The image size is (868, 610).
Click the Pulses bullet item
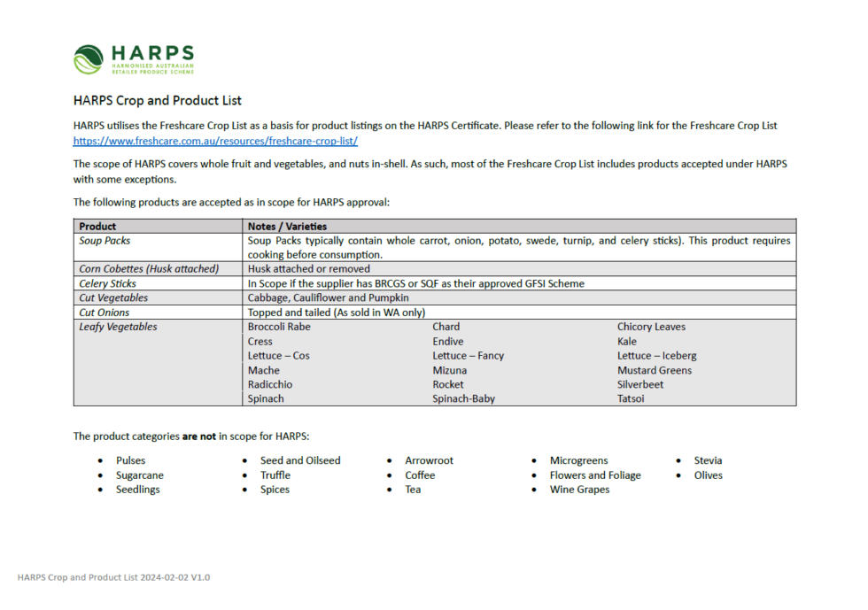(130, 460)
